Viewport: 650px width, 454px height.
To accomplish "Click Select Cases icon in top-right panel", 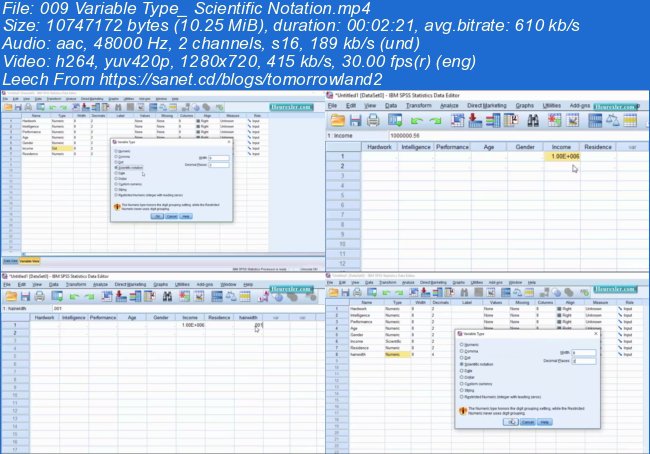I will tap(630, 120).
